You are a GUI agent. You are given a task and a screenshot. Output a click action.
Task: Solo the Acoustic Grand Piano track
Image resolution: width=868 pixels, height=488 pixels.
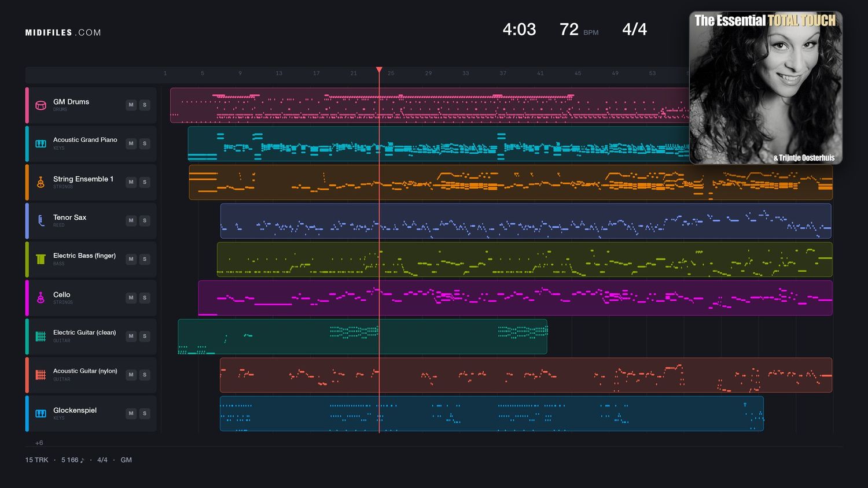click(145, 143)
